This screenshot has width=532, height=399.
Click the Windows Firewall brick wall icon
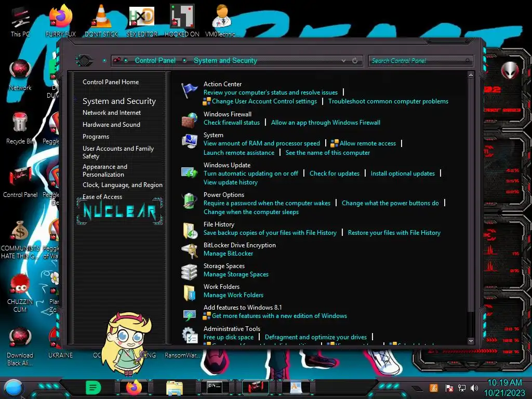click(x=189, y=120)
